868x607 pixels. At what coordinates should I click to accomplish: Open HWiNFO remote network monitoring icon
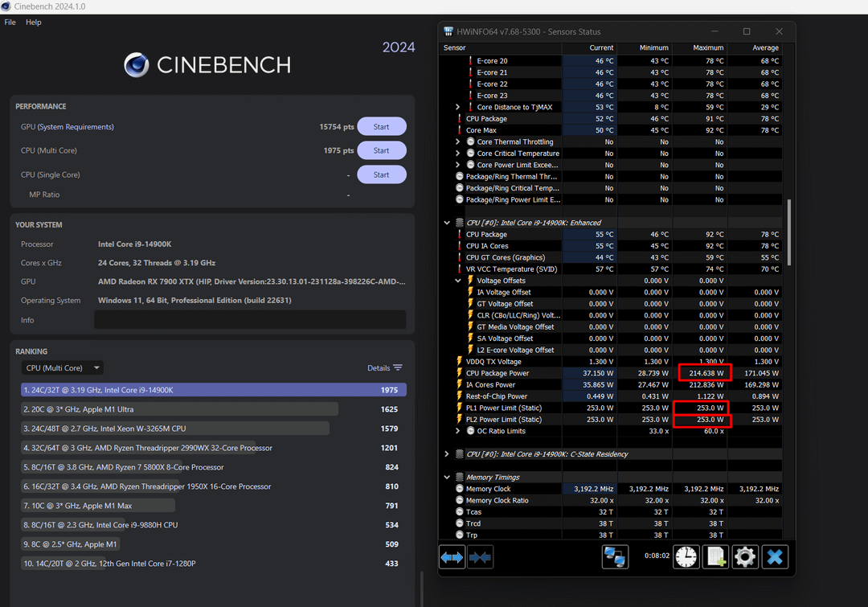pyautogui.click(x=615, y=556)
